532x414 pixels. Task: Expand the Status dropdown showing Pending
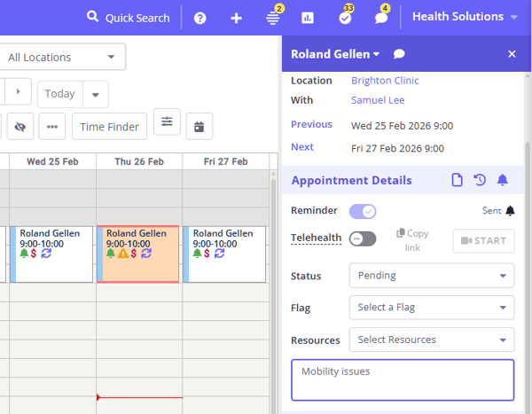(x=431, y=276)
